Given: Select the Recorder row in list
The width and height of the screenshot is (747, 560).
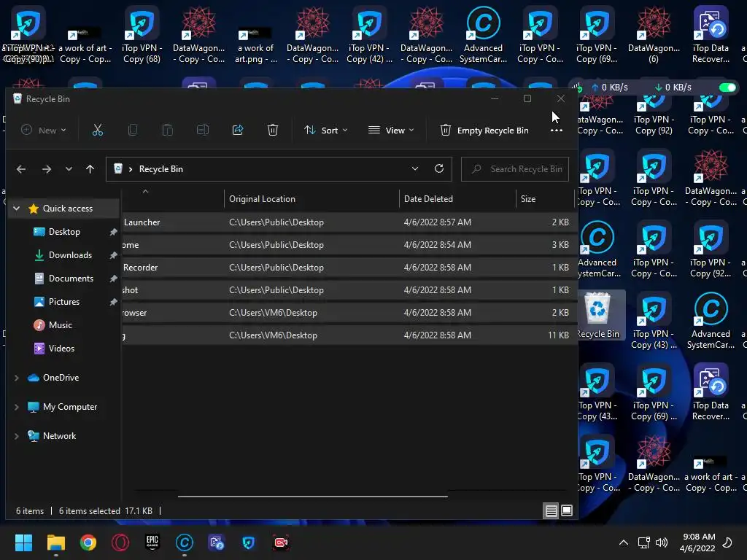Looking at the screenshot, I should pos(349,268).
